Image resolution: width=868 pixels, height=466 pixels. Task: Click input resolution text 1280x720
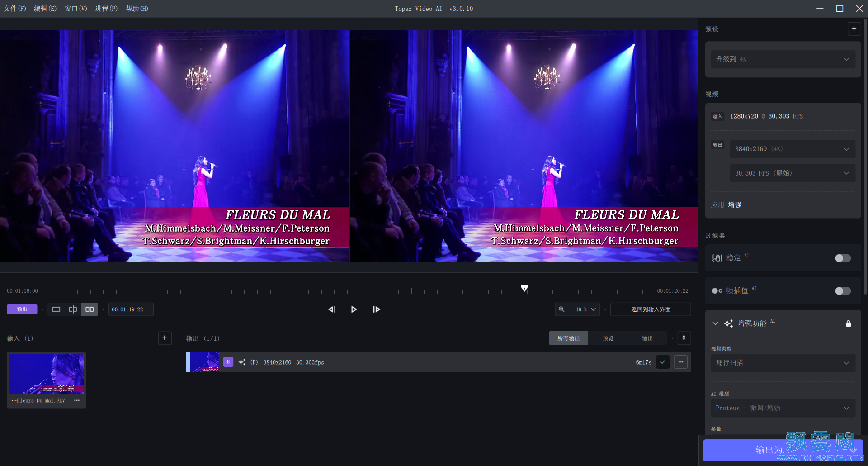[x=744, y=116]
